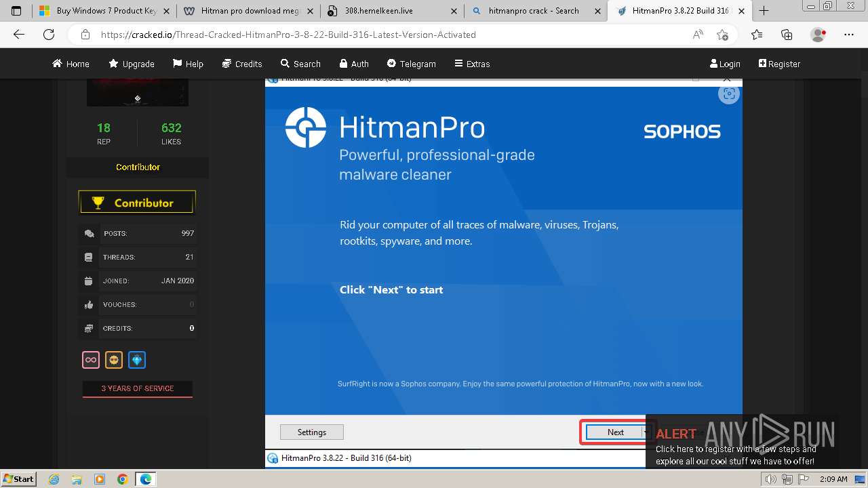Click the yellow Contributor rank text
The width and height of the screenshot is (868, 488).
(138, 167)
